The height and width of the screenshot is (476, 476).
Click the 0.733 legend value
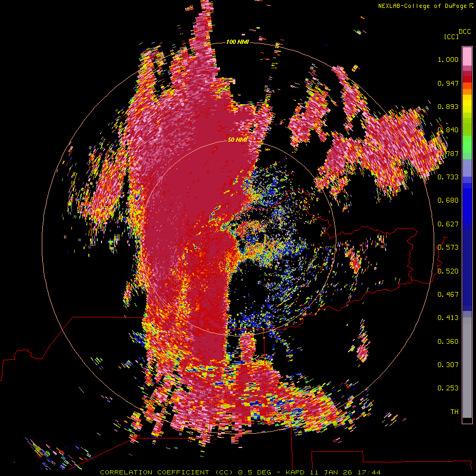[x=448, y=177]
